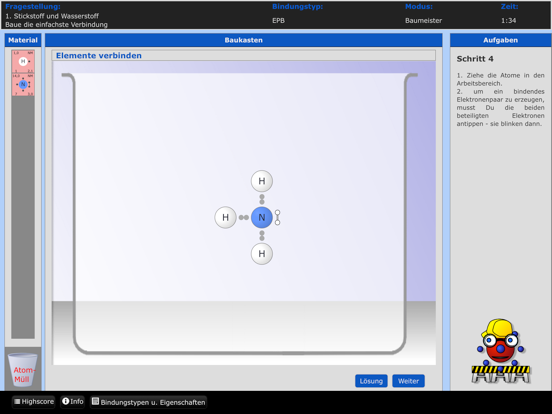Click the mode value 'Baumeister'
The image size is (552, 414).
423,20
